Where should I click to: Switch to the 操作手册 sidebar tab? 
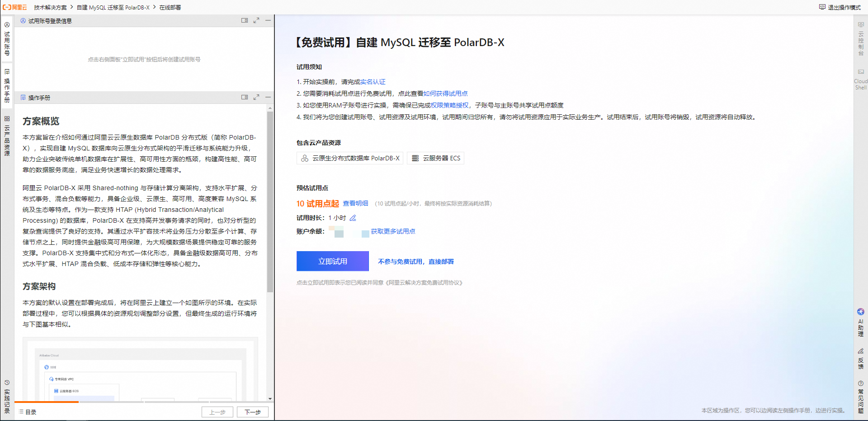click(7, 86)
